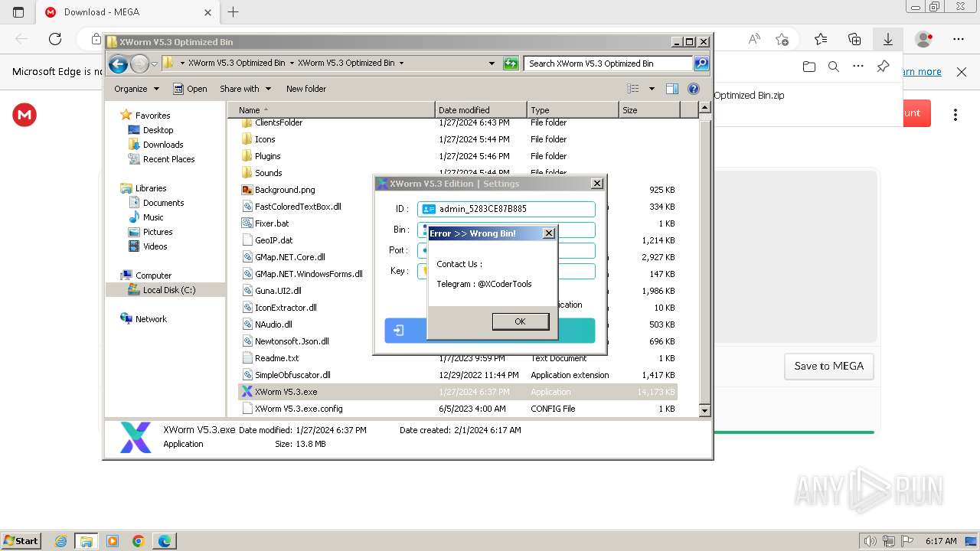The image size is (980, 551).
Task: Open the Edge Favorites list
Action: [821, 39]
